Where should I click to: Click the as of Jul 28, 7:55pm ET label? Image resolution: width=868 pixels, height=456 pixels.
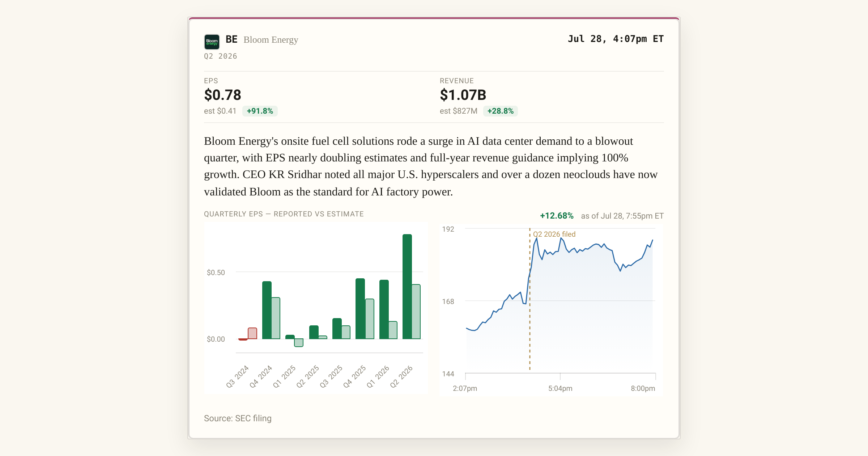pos(622,216)
